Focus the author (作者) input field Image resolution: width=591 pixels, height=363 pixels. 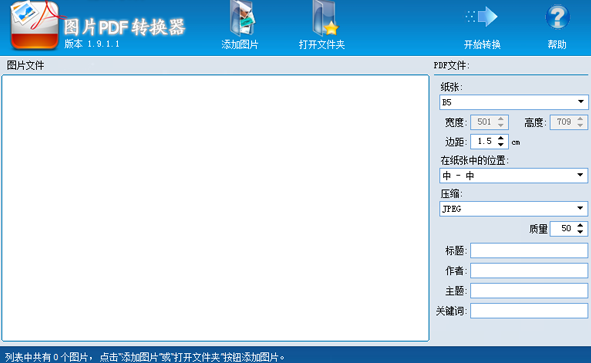tap(529, 271)
